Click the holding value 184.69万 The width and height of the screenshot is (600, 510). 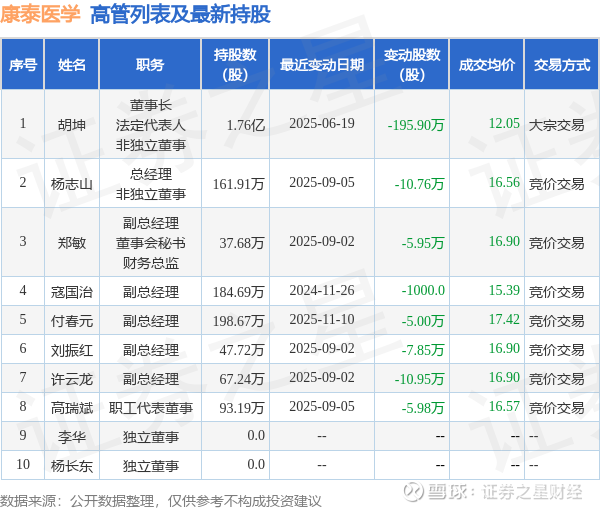[x=239, y=292]
